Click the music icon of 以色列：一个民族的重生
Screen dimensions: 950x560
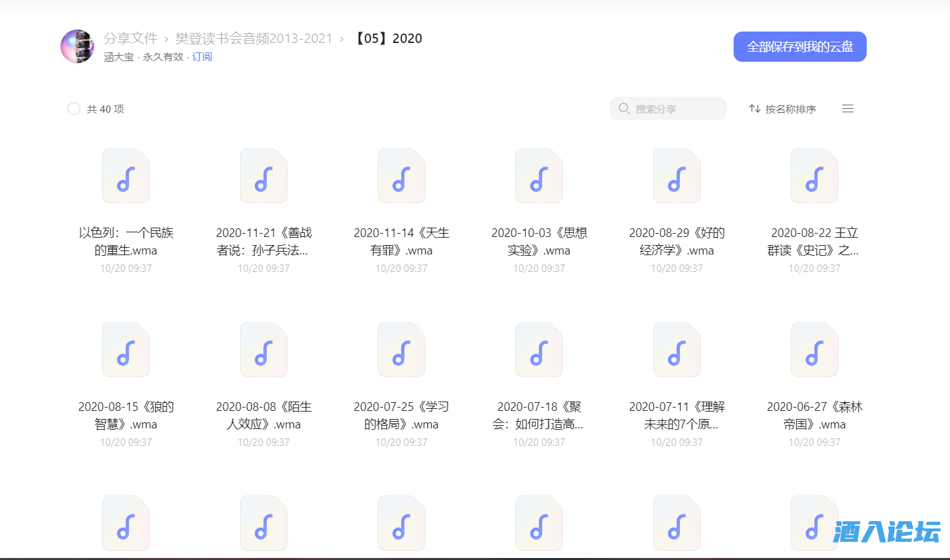[126, 175]
